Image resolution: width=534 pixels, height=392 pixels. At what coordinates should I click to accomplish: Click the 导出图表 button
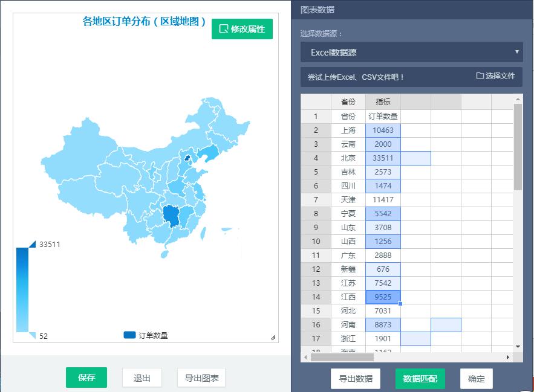[201, 377]
